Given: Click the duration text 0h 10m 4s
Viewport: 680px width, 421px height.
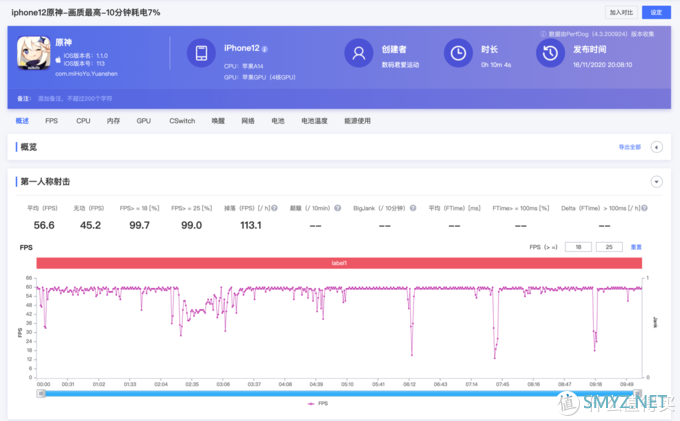Looking at the screenshot, I should tap(496, 65).
